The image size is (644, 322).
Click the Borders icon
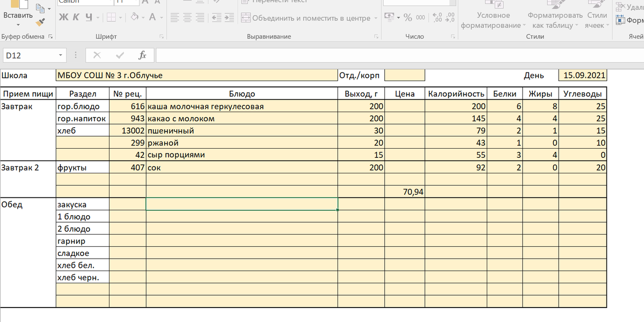(x=112, y=18)
